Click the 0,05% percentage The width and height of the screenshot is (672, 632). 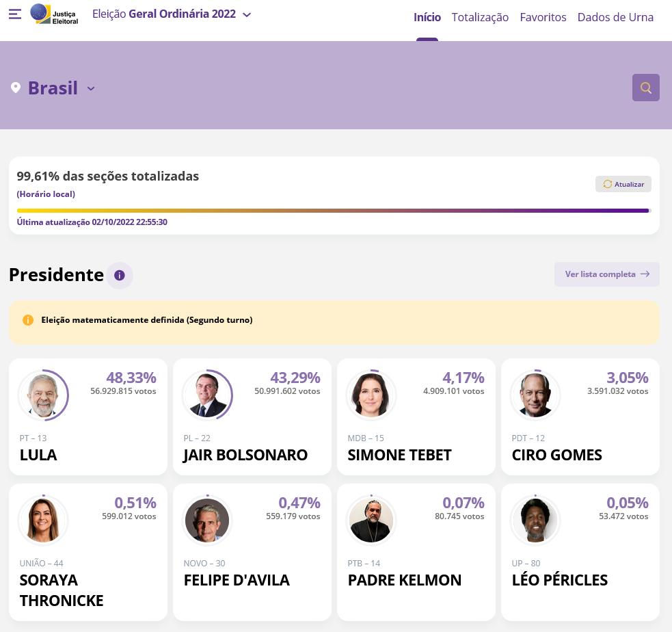628,503
